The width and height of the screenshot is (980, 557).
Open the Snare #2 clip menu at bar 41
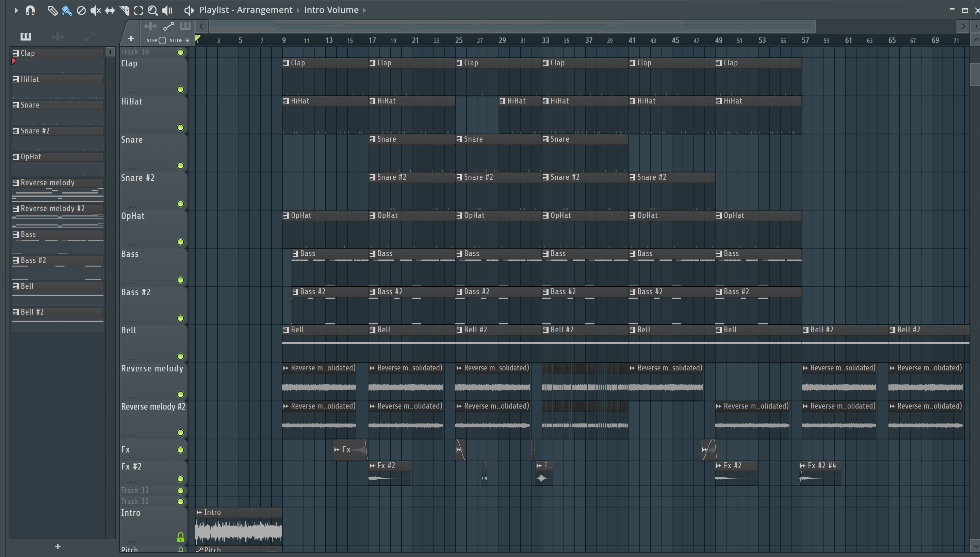(632, 177)
